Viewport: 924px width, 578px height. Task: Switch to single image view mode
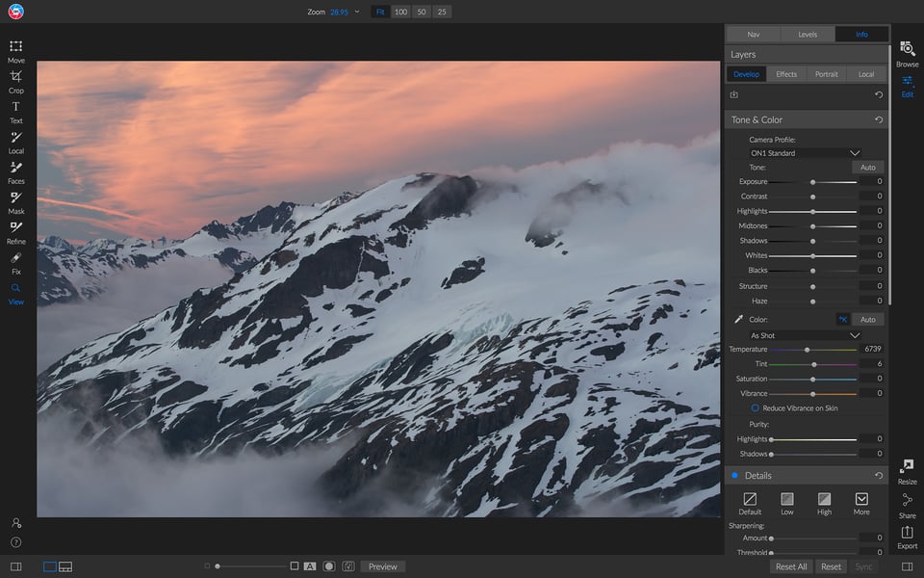tap(49, 566)
